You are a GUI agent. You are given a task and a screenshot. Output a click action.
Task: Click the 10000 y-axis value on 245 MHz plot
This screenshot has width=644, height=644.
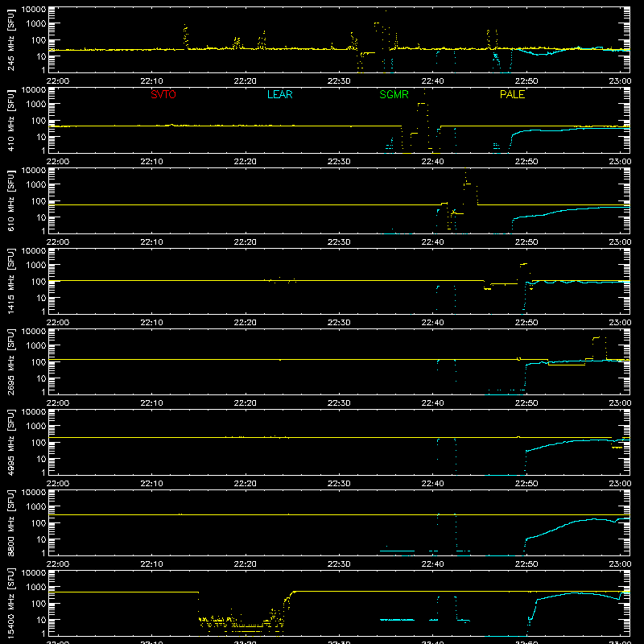(x=34, y=10)
